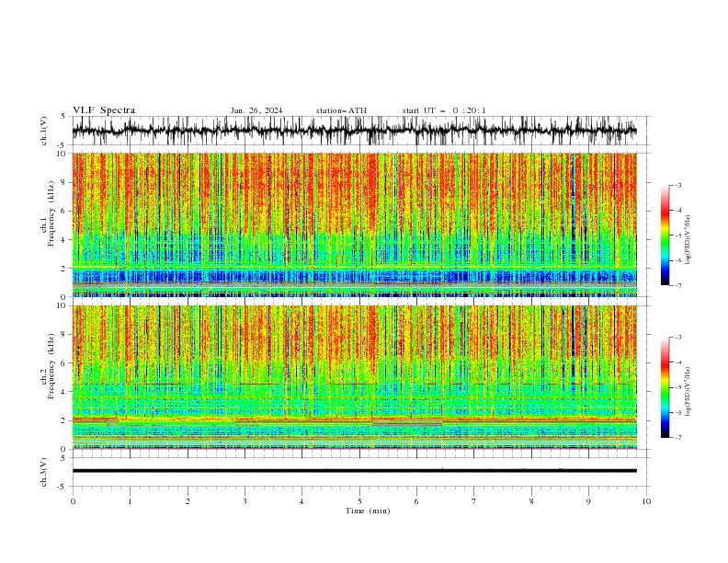Click the "ch.1(V)" axis label
The height and width of the screenshot is (563, 728).
coord(44,131)
